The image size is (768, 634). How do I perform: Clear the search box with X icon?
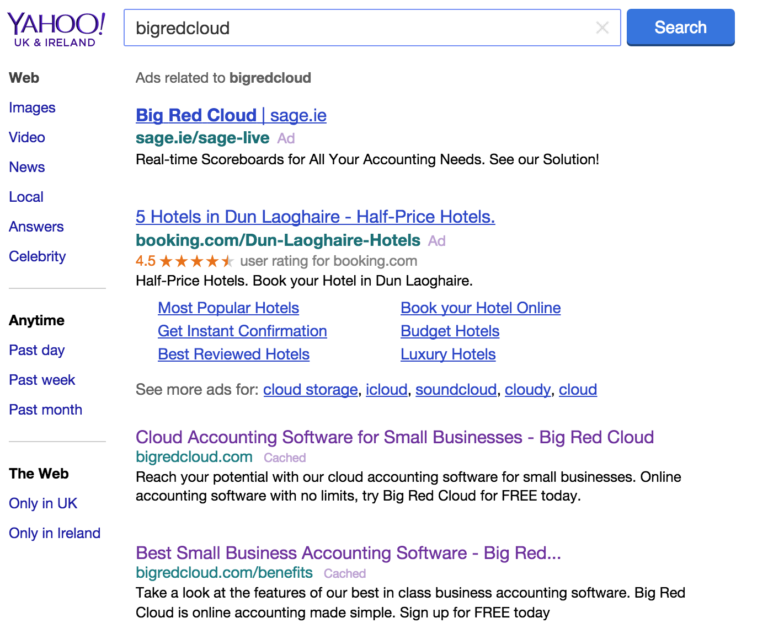click(x=602, y=27)
